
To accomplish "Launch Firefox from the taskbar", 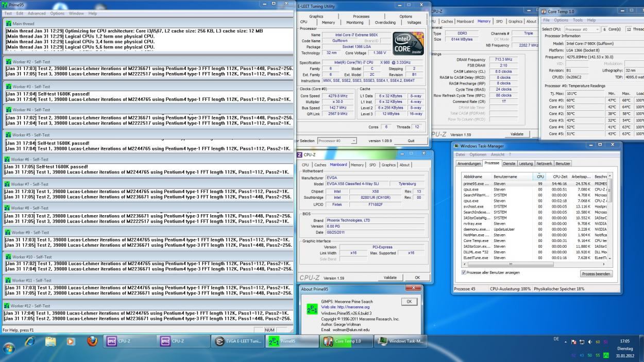I will click(x=92, y=341).
